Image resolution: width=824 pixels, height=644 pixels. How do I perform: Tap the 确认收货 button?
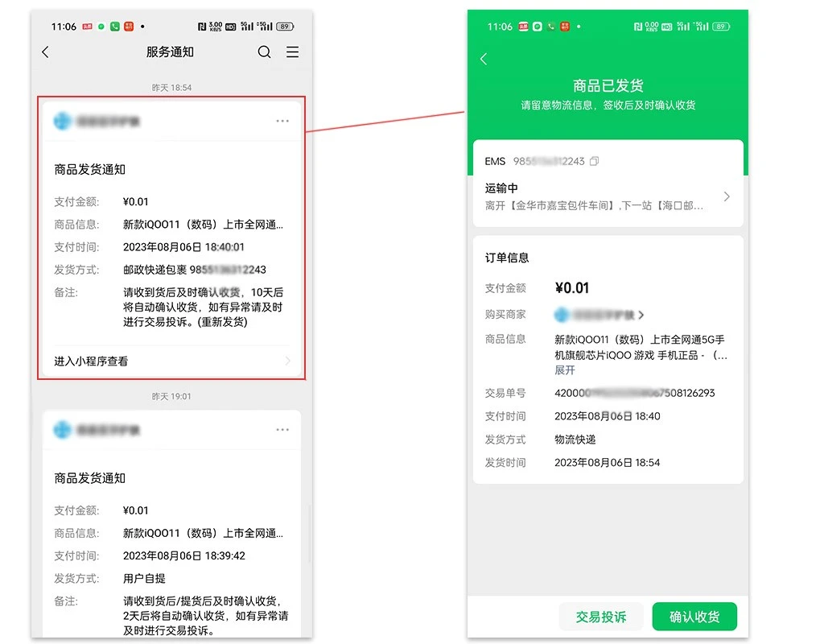[x=694, y=617]
